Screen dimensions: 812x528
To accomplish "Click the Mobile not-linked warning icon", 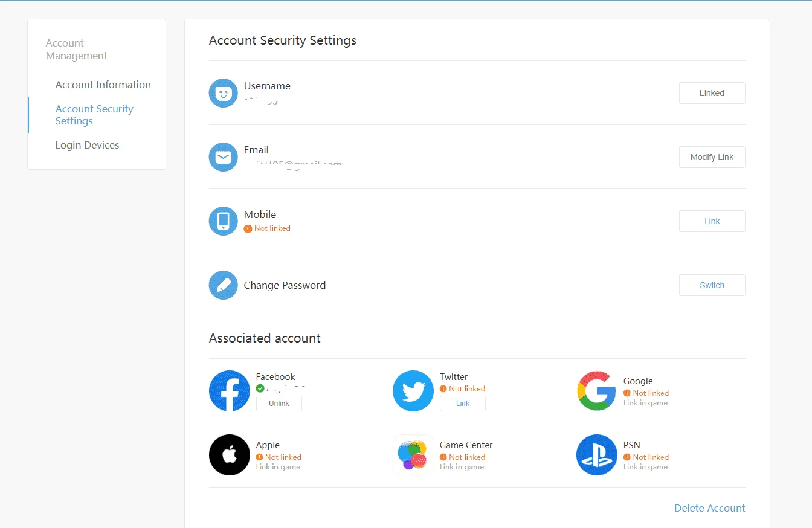I will (x=248, y=228).
